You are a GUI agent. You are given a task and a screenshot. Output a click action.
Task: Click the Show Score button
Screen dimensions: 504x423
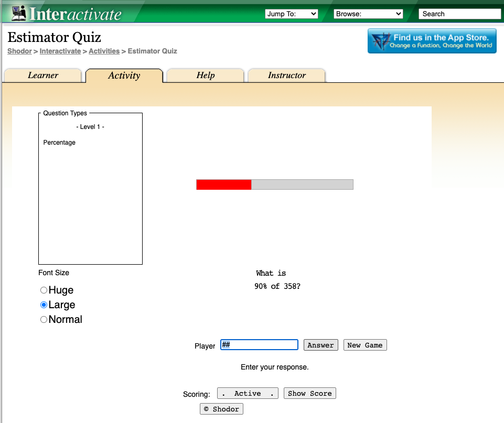310,393
